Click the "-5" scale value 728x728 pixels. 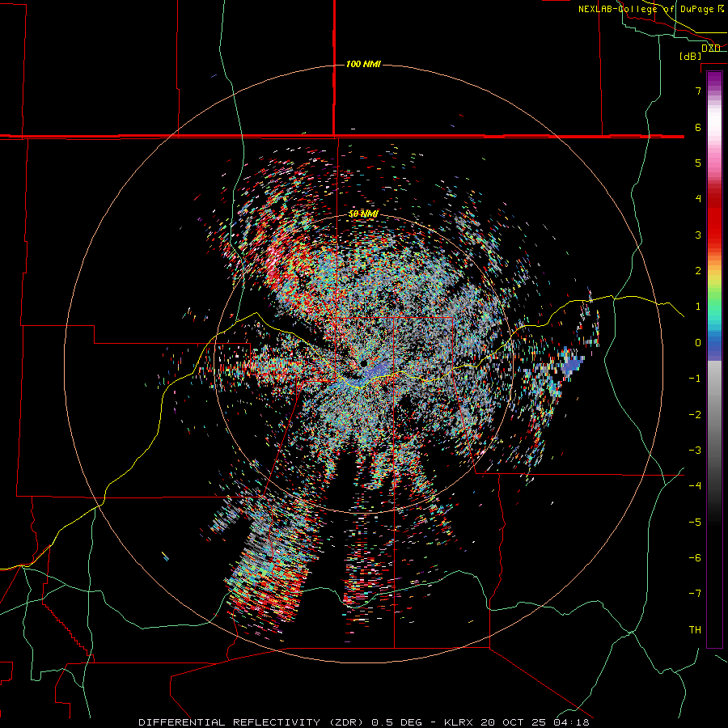click(695, 523)
